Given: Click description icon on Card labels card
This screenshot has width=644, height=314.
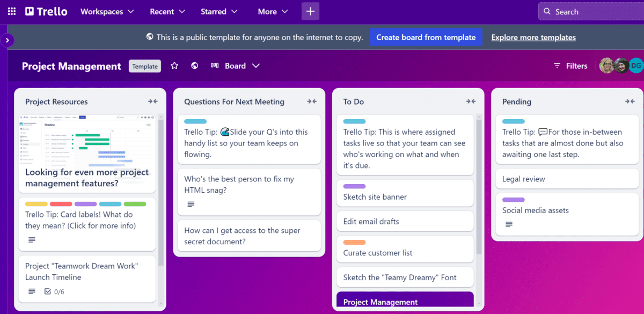Looking at the screenshot, I should 32,239.
